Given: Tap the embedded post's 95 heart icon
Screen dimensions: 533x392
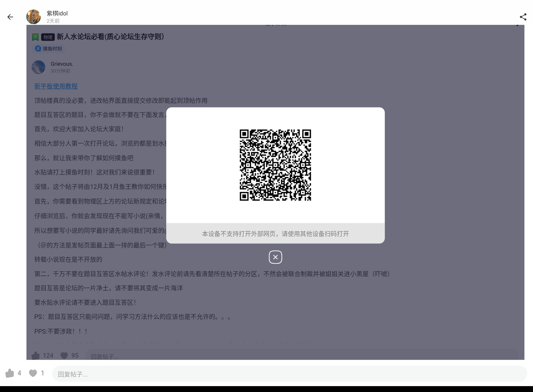Looking at the screenshot, I should pyautogui.click(x=64, y=355).
